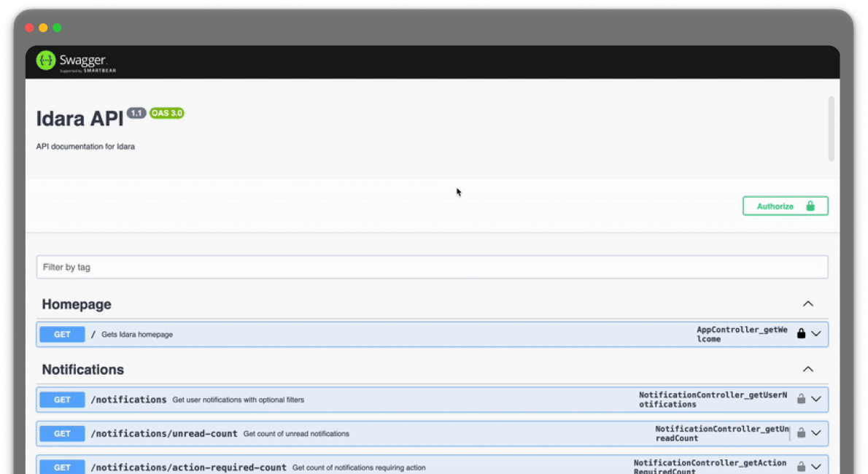Click the Idara API title
Screen dimensions: 868x474
point(80,118)
